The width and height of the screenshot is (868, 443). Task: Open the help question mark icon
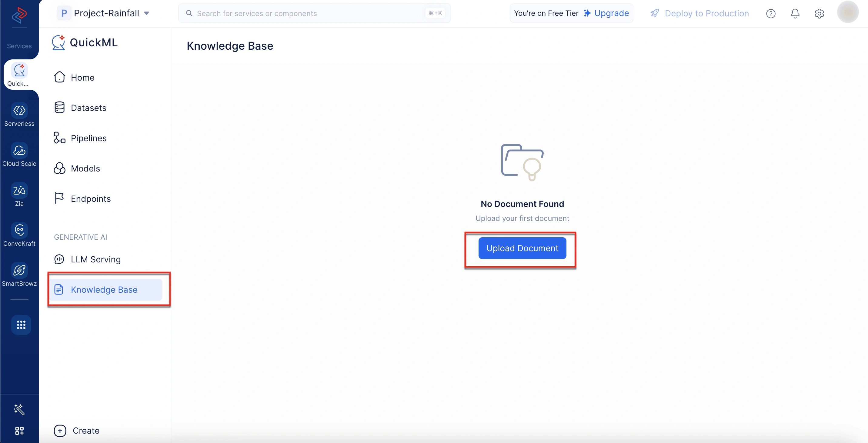(771, 13)
